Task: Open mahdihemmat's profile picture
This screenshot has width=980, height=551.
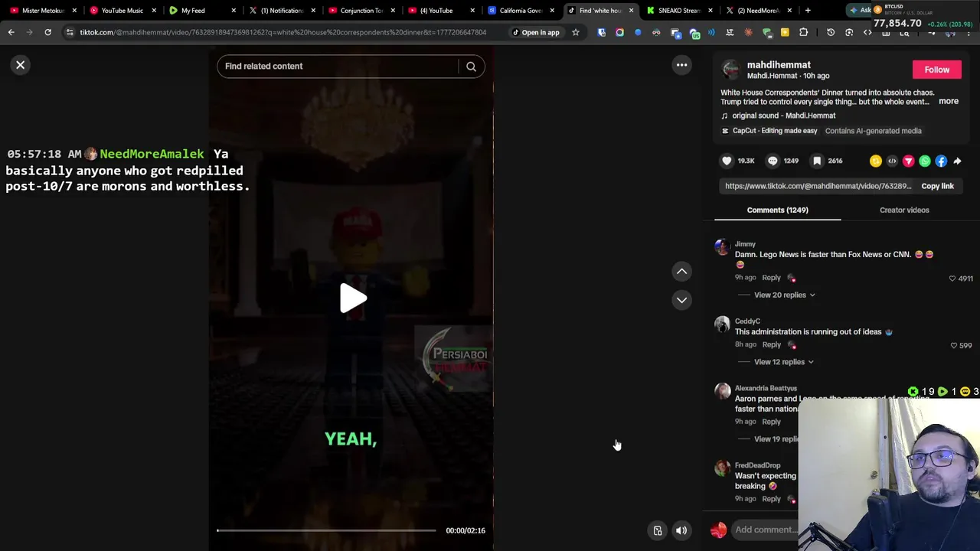Action: pyautogui.click(x=731, y=70)
